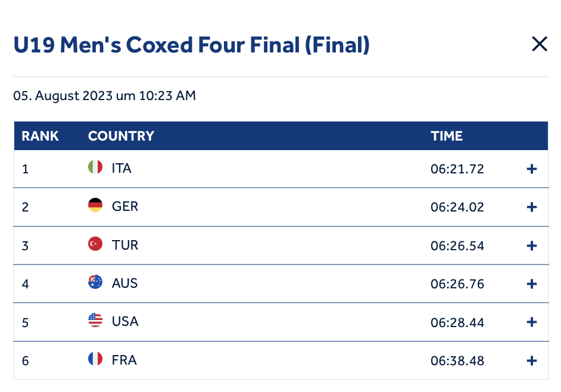Click the Germany flag icon
This screenshot has height=392, width=561.
95,205
